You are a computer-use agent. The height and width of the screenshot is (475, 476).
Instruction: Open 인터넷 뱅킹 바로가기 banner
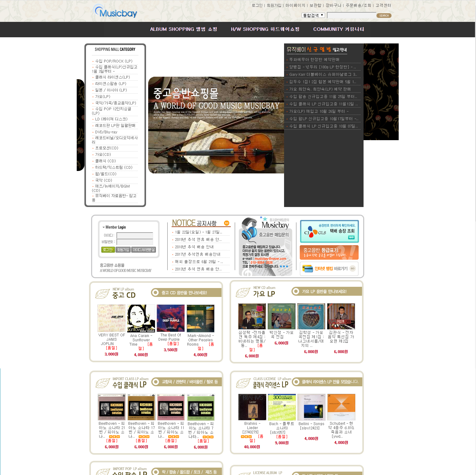(x=329, y=269)
